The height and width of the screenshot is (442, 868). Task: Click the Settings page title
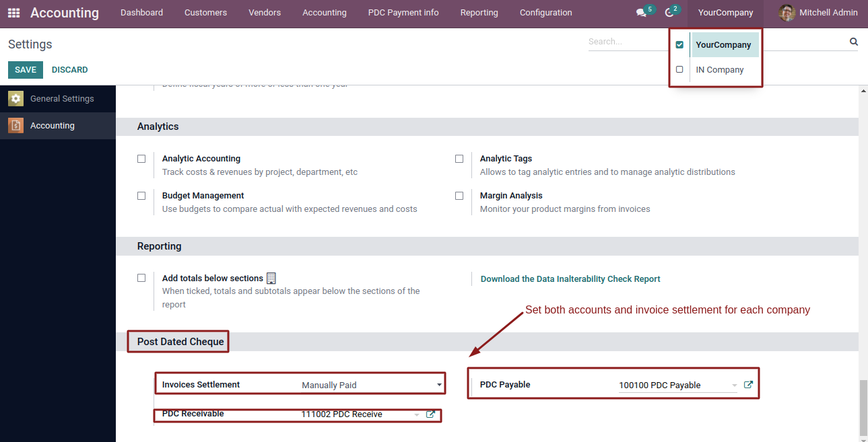pos(30,44)
